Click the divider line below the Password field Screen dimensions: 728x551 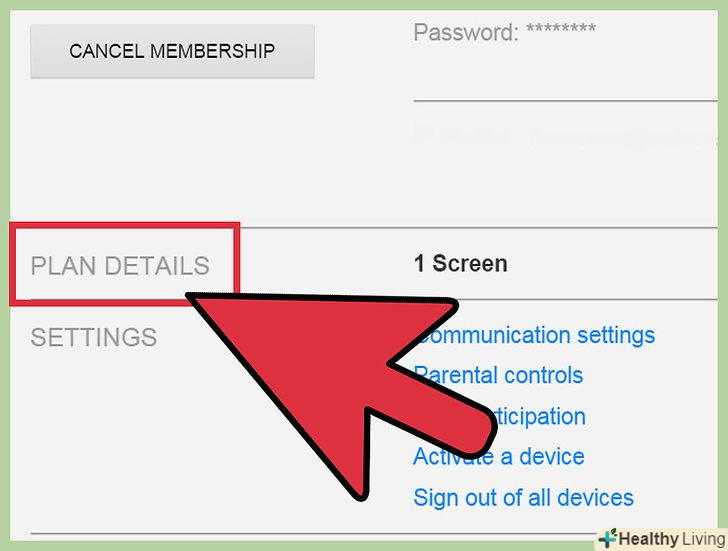click(x=566, y=100)
